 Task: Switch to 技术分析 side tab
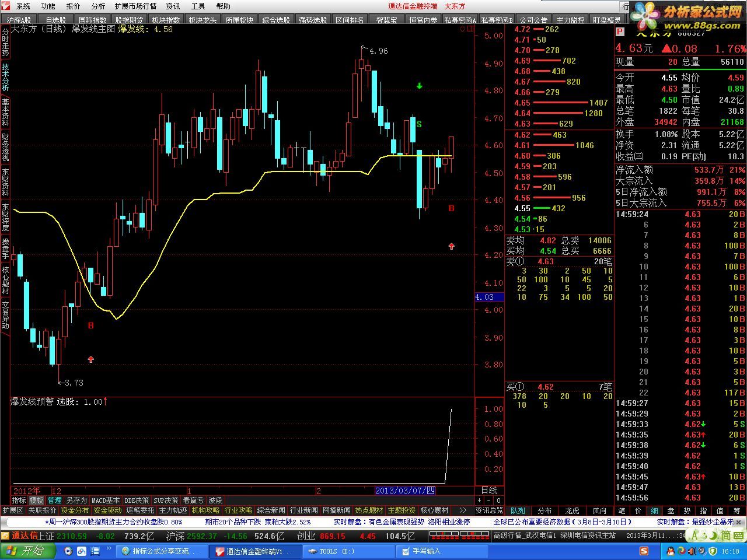[x=5, y=76]
